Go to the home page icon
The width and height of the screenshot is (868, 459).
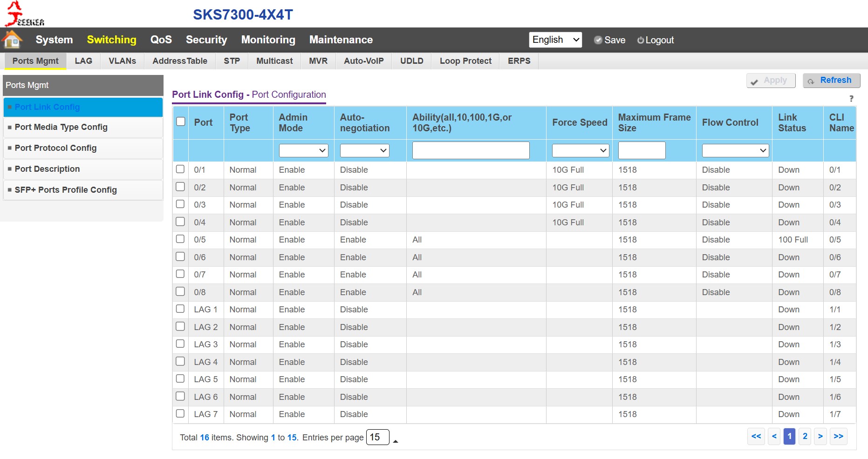[13, 40]
